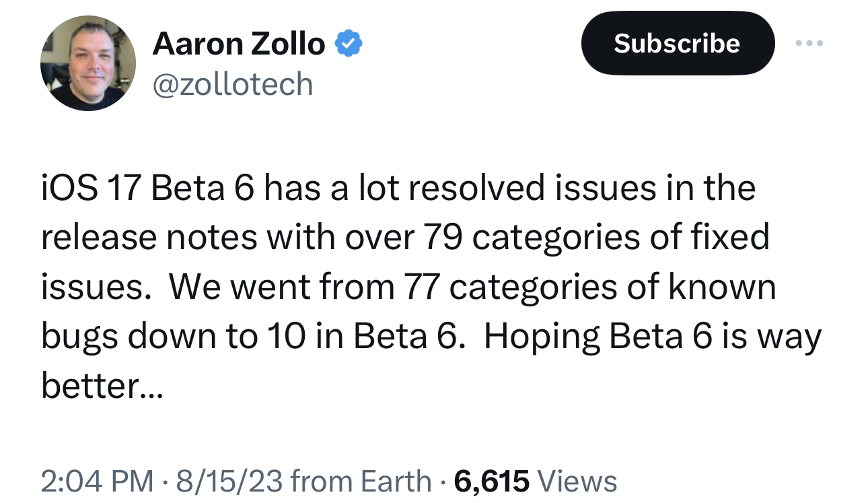Open the 6,615 view count
868x503 pixels.
coord(492,481)
